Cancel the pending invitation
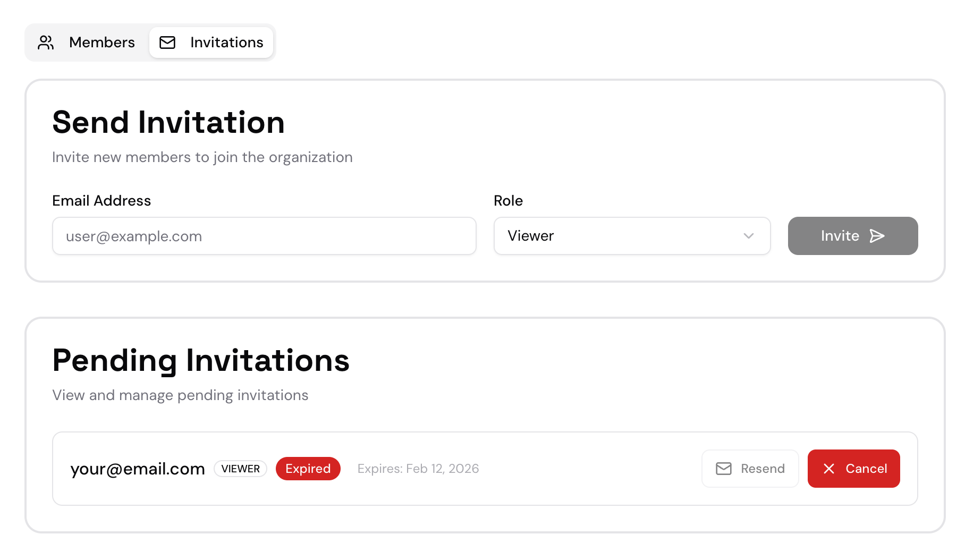The width and height of the screenshot is (965, 560). click(x=853, y=469)
